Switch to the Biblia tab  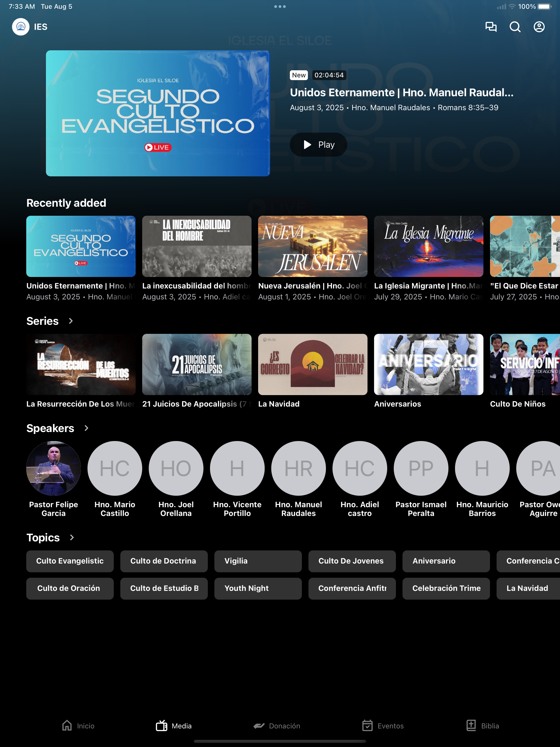[x=482, y=726]
